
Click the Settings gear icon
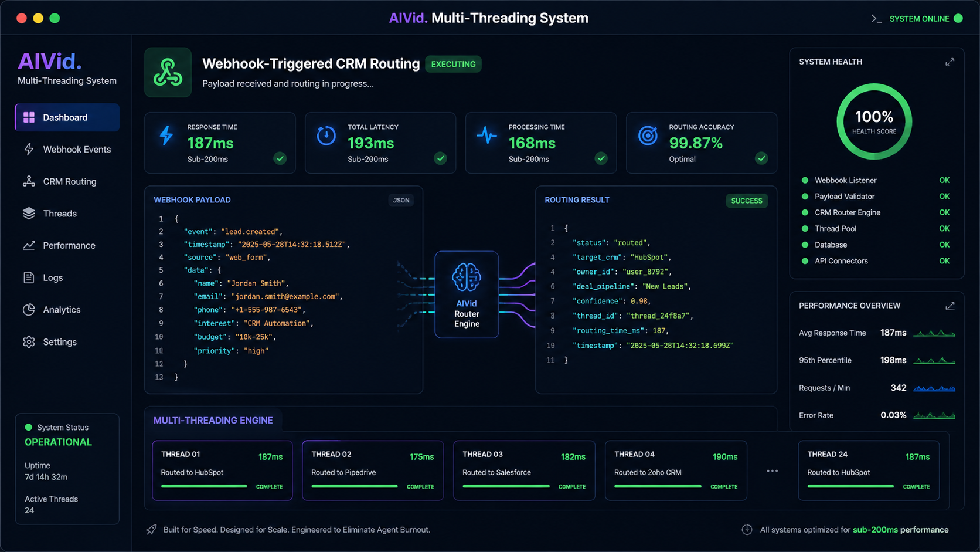coord(29,342)
